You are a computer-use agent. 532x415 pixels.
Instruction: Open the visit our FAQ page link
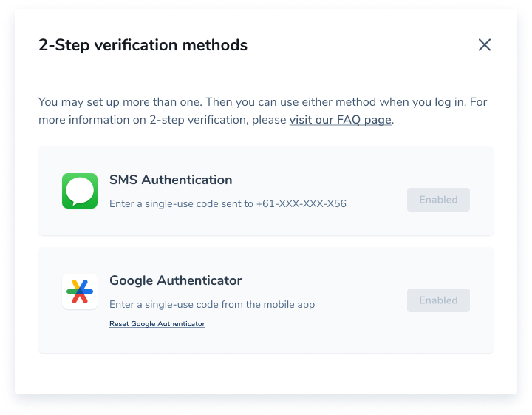click(x=341, y=120)
